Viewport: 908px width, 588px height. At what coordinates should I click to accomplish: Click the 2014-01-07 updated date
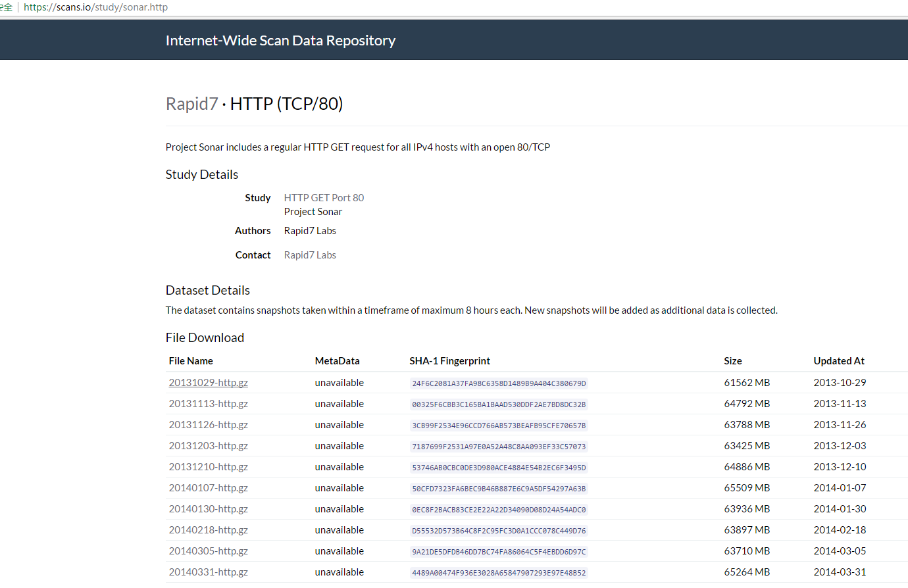click(840, 487)
